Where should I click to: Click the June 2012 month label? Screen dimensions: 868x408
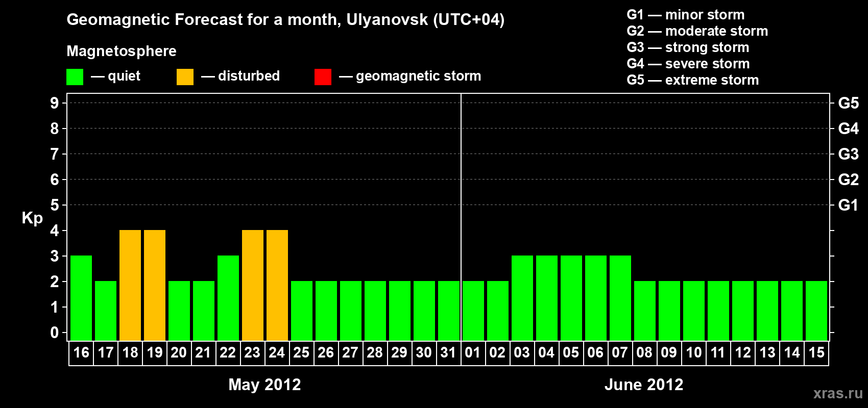coord(644,385)
